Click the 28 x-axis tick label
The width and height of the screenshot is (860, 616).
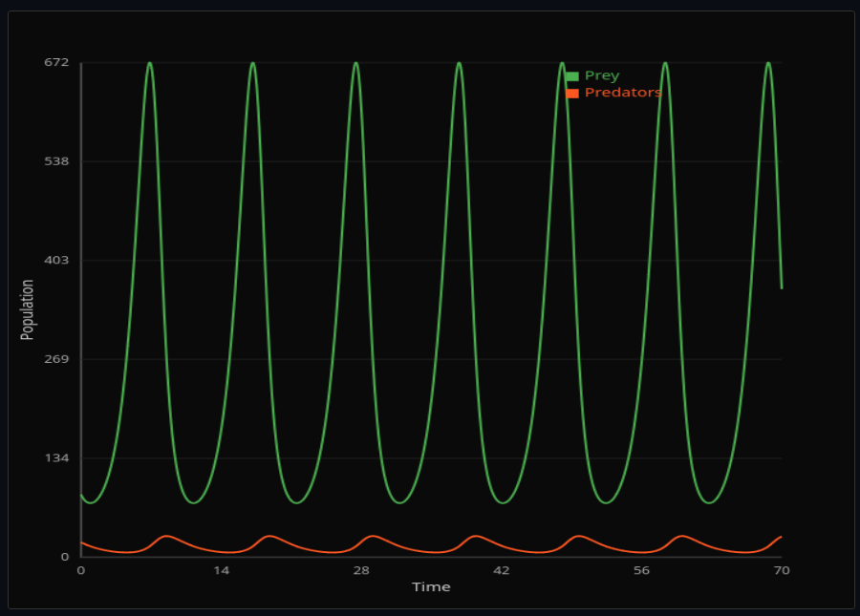click(x=361, y=570)
